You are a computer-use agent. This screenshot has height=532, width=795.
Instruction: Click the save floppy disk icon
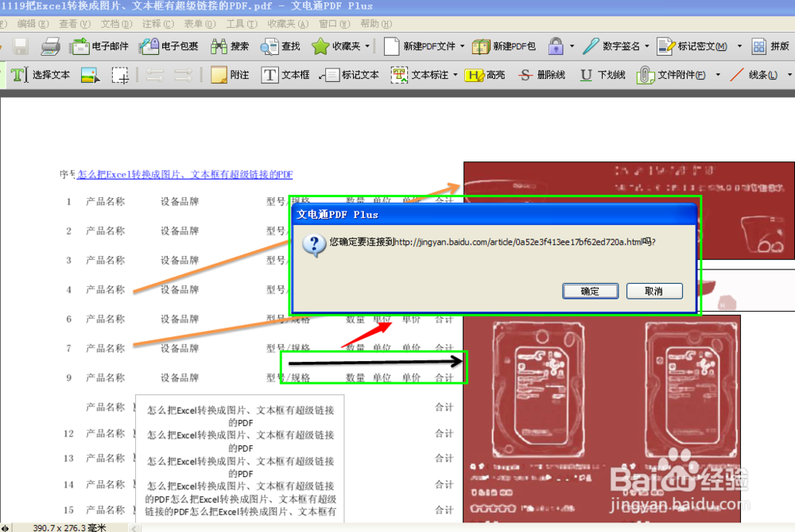pyautogui.click(x=21, y=47)
